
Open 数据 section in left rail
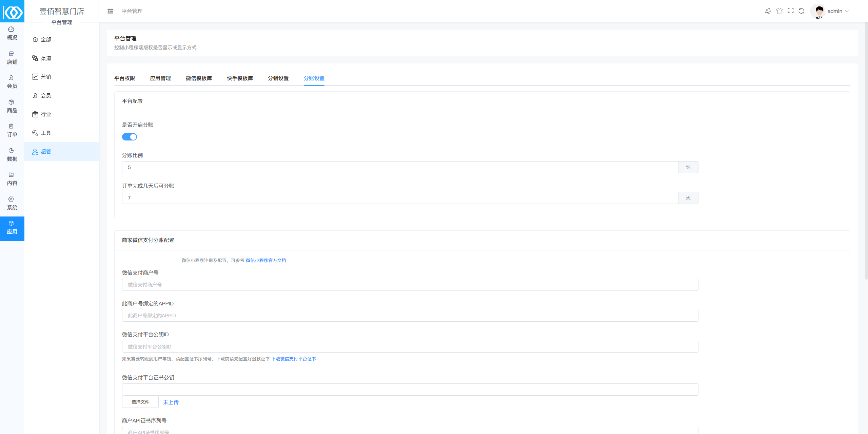pos(12,155)
